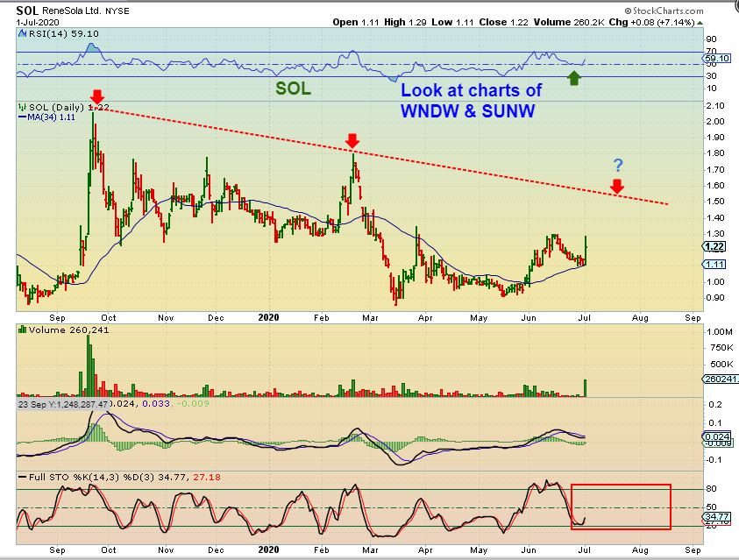The image size is (739, 560).
Task: Click the 2.00 price axis label
Action: [x=715, y=122]
